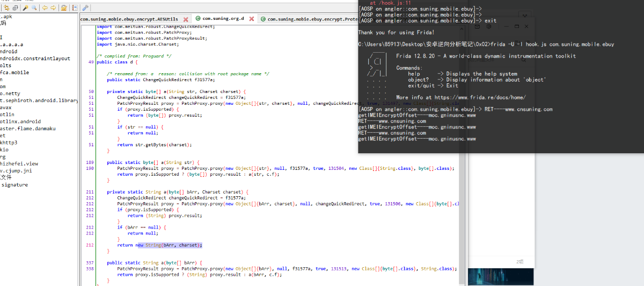
Task: Click line number 189 in gutter
Action: [x=90, y=162]
